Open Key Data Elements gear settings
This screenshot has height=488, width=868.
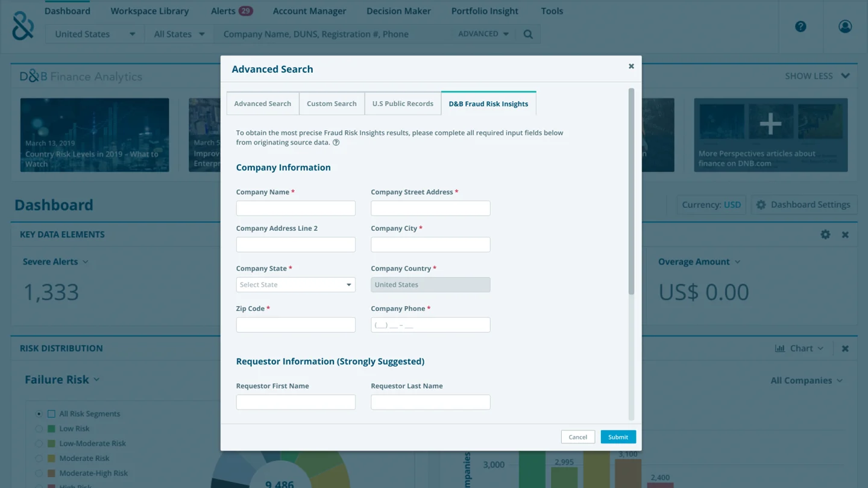point(825,234)
